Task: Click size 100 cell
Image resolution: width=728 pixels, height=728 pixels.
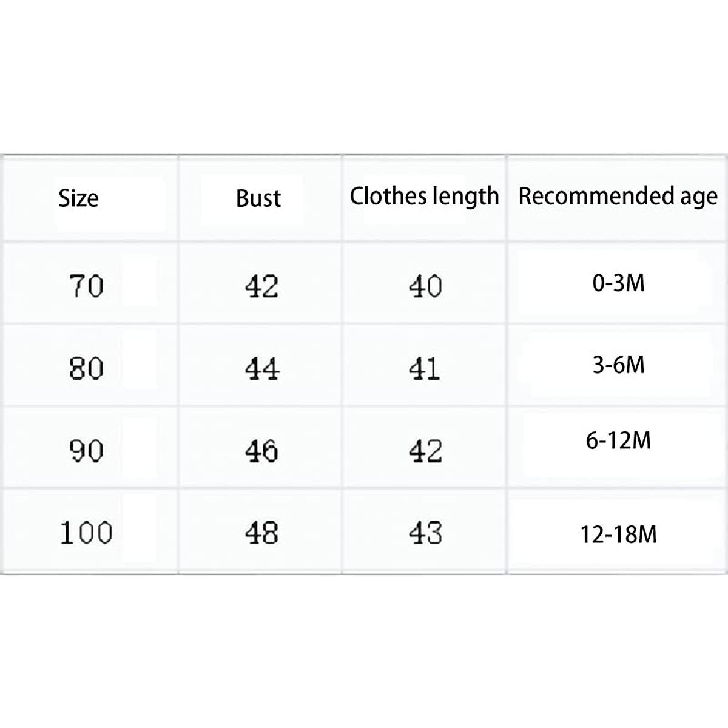Action: pos(86,533)
